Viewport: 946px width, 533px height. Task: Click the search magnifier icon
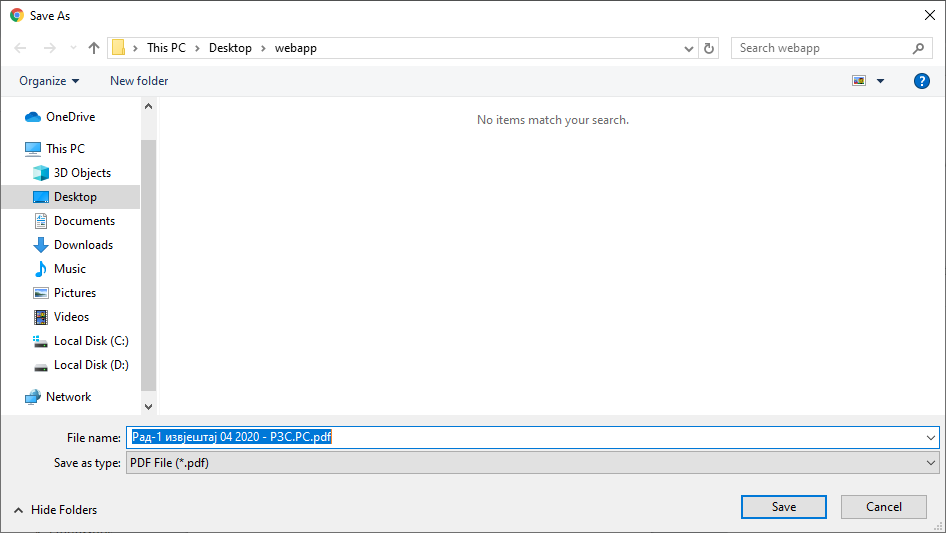[918, 48]
